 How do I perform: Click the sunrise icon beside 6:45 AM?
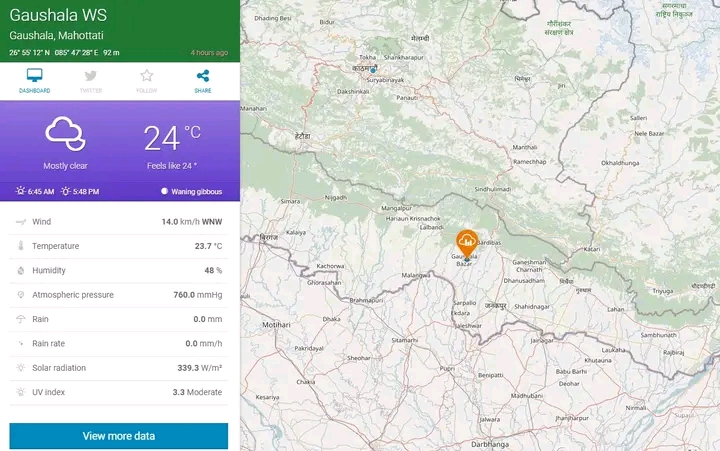pos(20,191)
